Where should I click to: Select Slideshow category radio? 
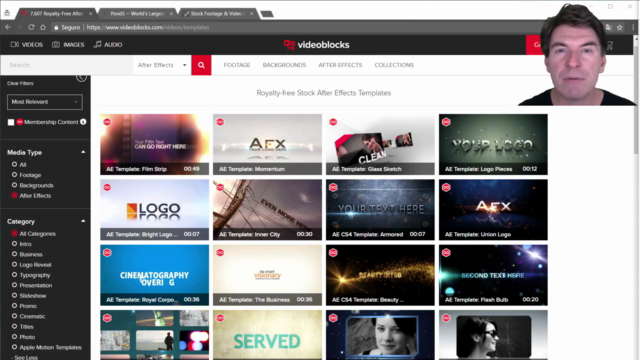[x=14, y=295]
